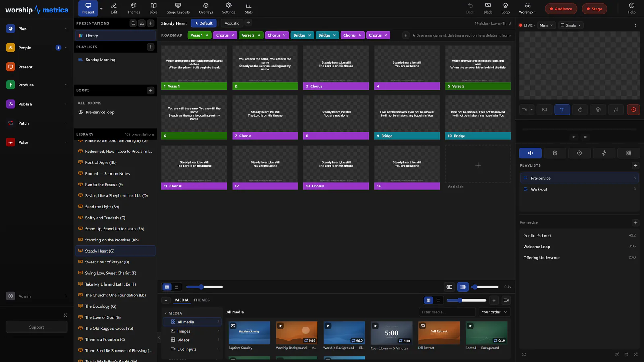This screenshot has width=644, height=362.
Task: Clear all layers with the red X icon
Action: pyautogui.click(x=634, y=109)
